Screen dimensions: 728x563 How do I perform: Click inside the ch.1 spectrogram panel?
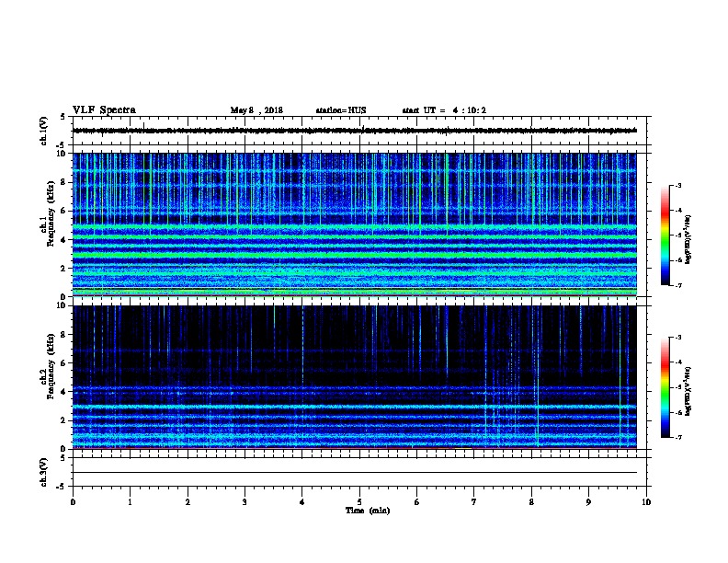tap(355, 224)
